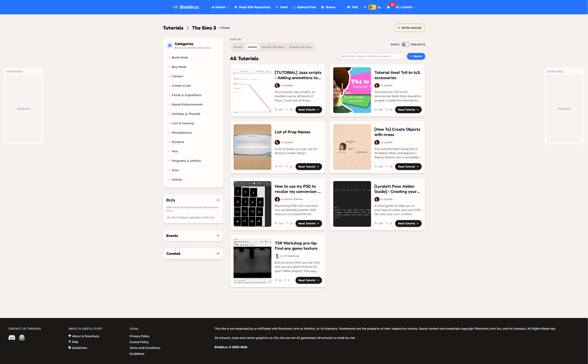This screenshot has height=364, width=588.
Task: Open the Privacy Policy link
Action: coord(139,336)
